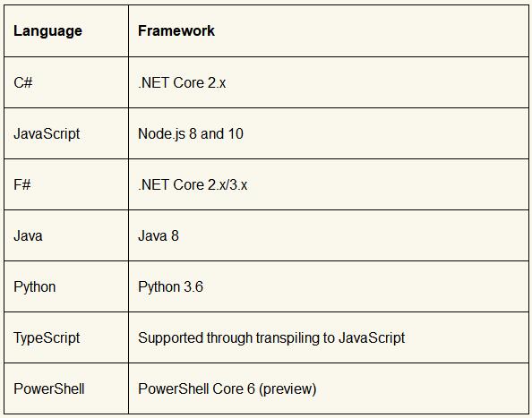The height and width of the screenshot is (418, 532).
Task: Select the JavaScript language cell
Action: tap(66, 133)
